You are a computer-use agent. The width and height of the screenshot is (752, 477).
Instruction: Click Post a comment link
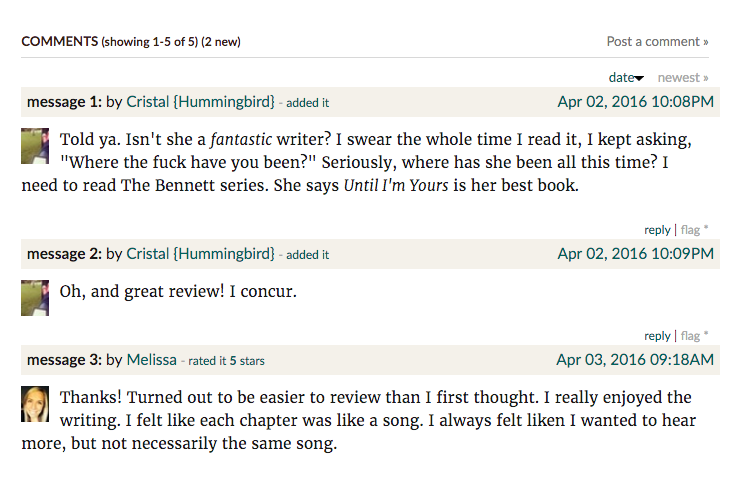pyautogui.click(x=657, y=42)
